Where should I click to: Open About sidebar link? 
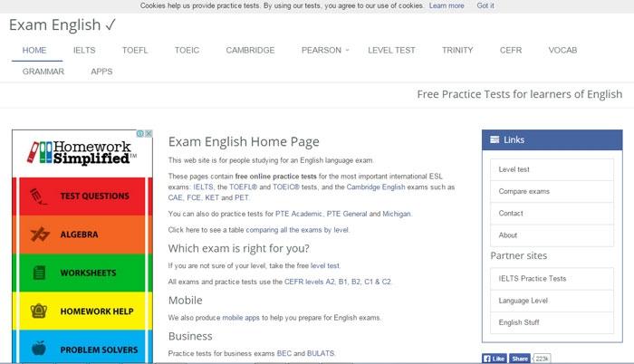click(x=552, y=235)
